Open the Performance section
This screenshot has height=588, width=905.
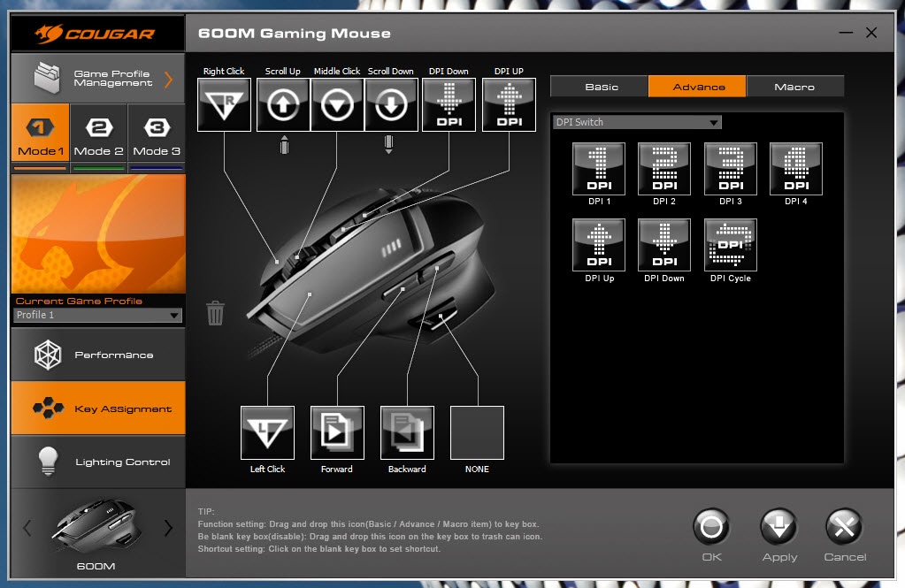click(98, 355)
